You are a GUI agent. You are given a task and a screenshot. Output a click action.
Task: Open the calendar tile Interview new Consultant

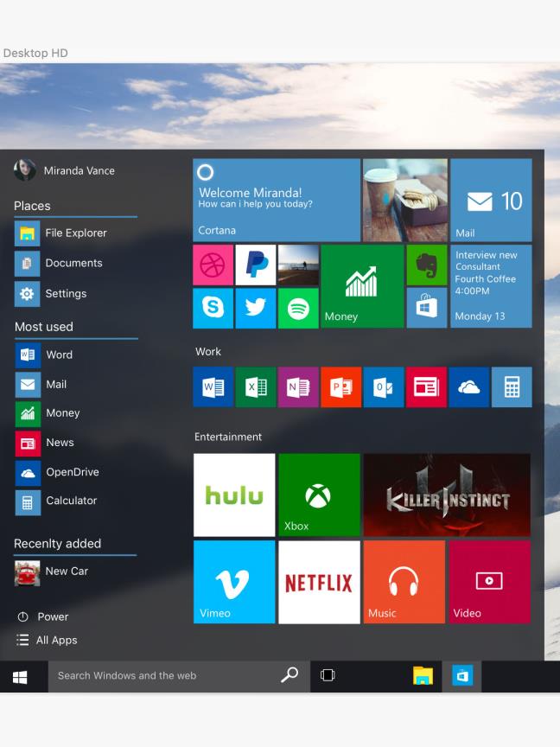[x=491, y=286]
